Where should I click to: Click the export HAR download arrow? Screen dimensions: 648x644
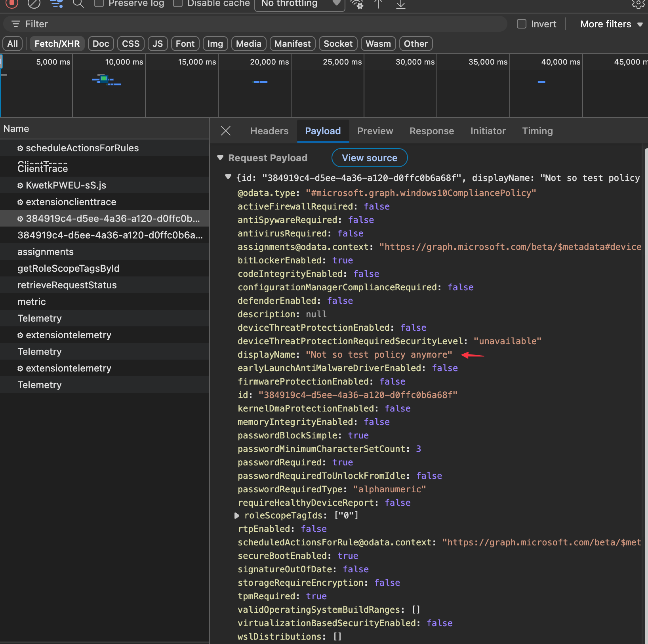pos(401,4)
